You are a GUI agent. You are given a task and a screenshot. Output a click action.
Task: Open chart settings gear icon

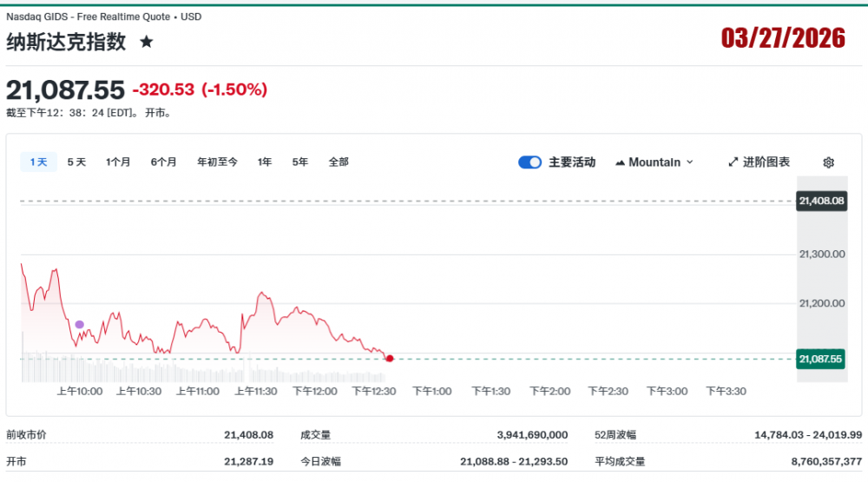pyautogui.click(x=828, y=162)
